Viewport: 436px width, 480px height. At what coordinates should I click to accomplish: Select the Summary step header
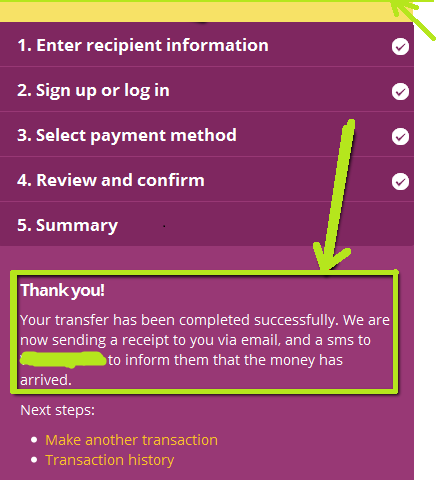point(207,224)
